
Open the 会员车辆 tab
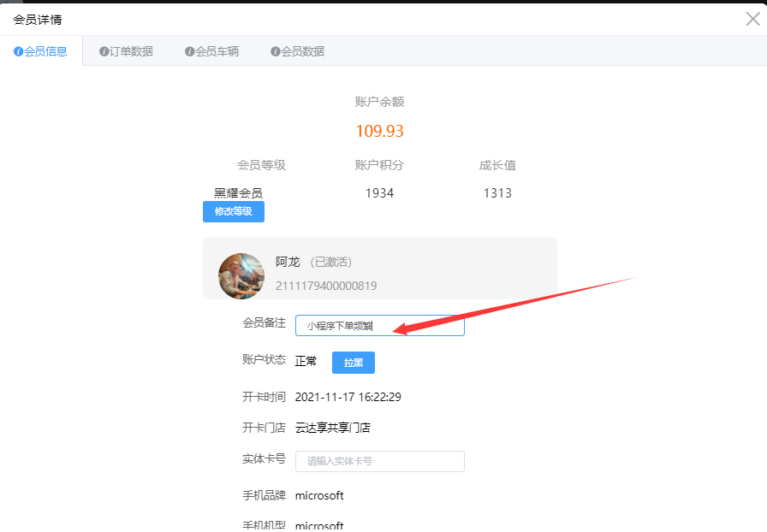[x=211, y=51]
